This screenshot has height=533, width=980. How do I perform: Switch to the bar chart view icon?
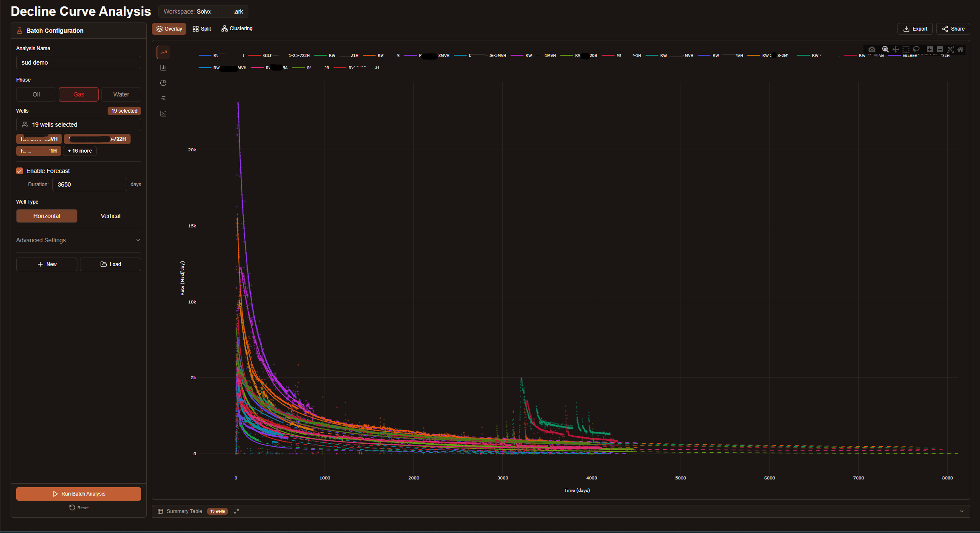pyautogui.click(x=163, y=68)
